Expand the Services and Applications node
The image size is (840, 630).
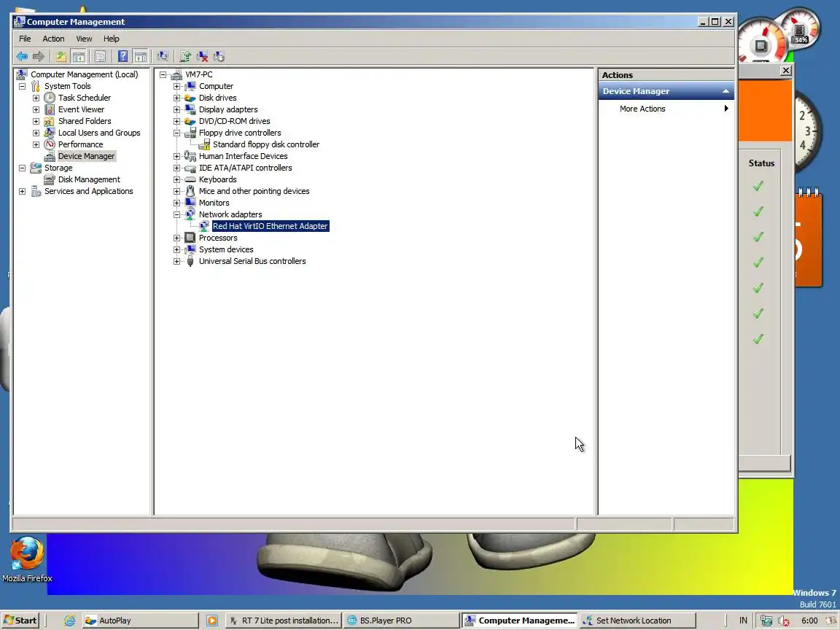click(x=23, y=191)
